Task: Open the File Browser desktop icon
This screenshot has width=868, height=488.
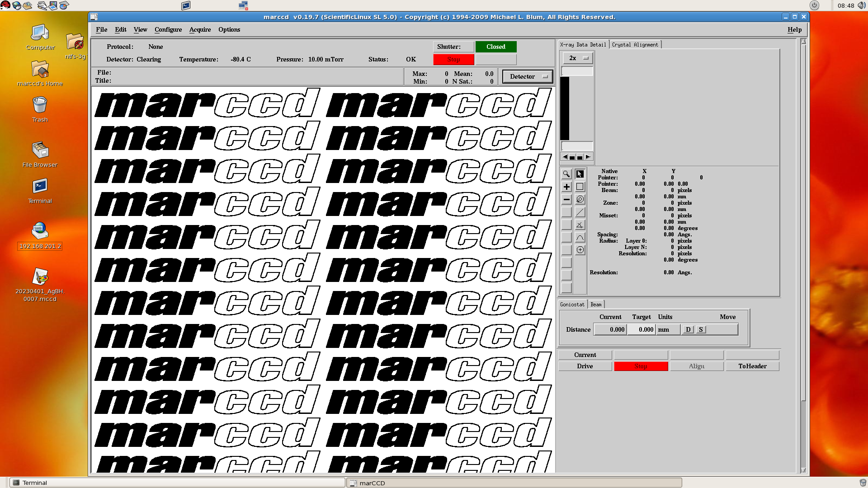Action: tap(40, 155)
